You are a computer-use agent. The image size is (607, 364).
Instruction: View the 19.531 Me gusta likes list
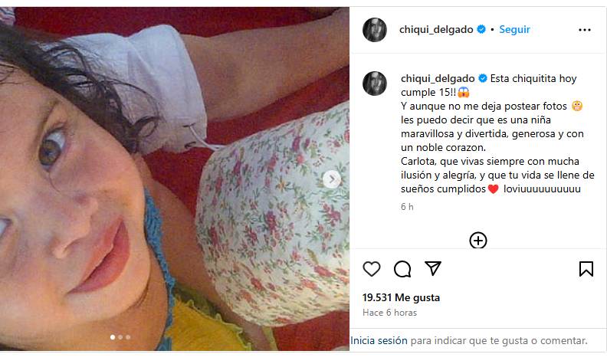point(401,297)
